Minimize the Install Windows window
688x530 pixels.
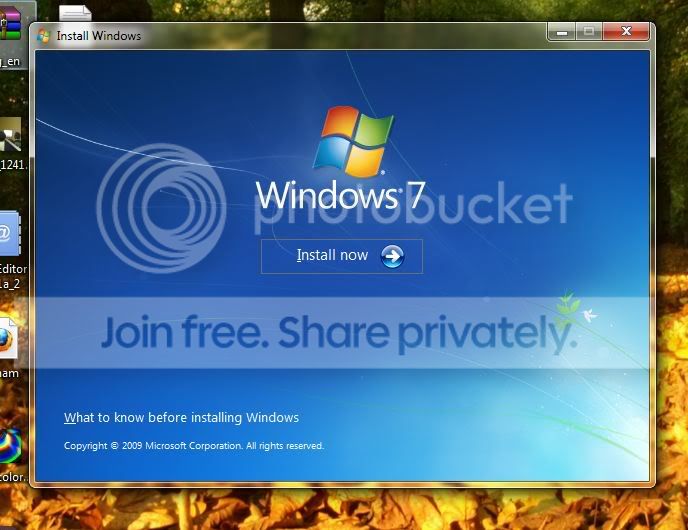[562, 32]
